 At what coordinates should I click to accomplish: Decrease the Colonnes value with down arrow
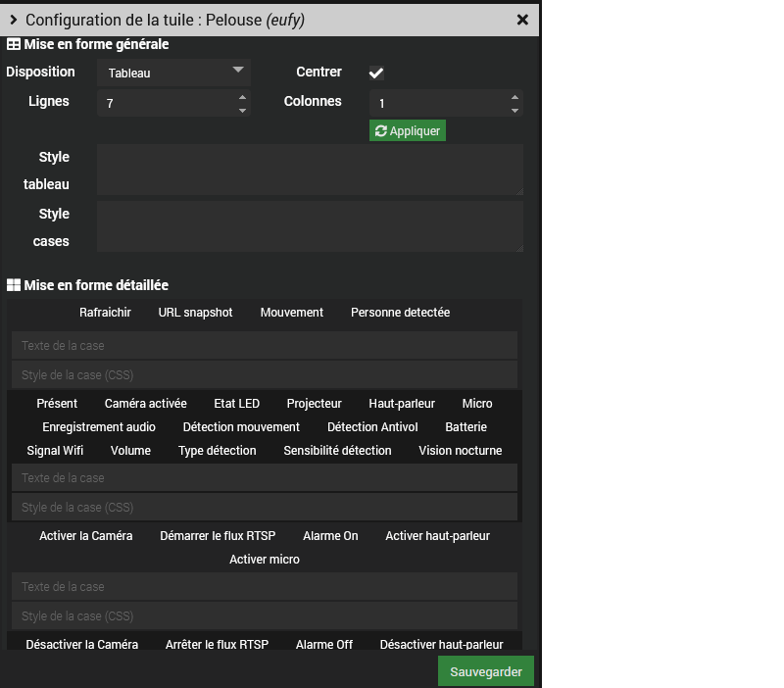pos(515,111)
